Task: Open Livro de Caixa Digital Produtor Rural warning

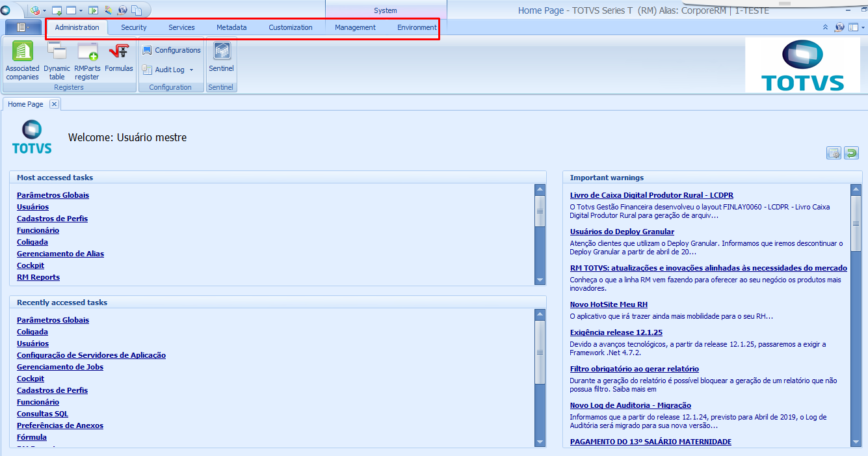Action: click(x=651, y=195)
